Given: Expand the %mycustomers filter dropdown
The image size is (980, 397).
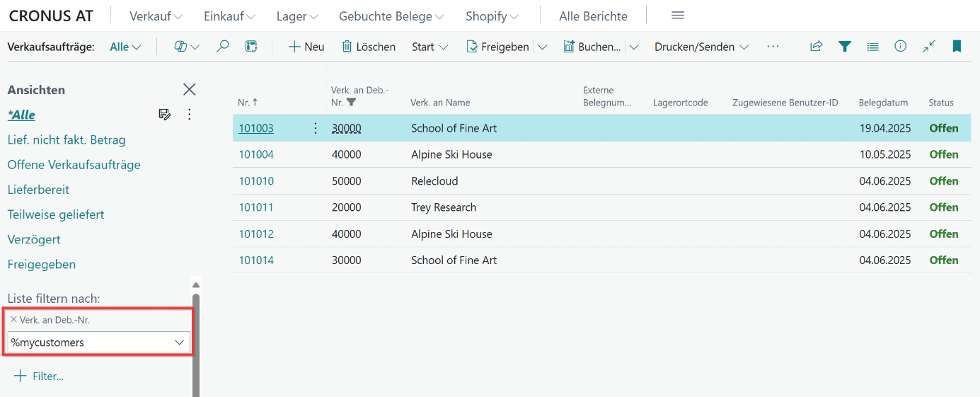Looking at the screenshot, I should click(x=179, y=343).
